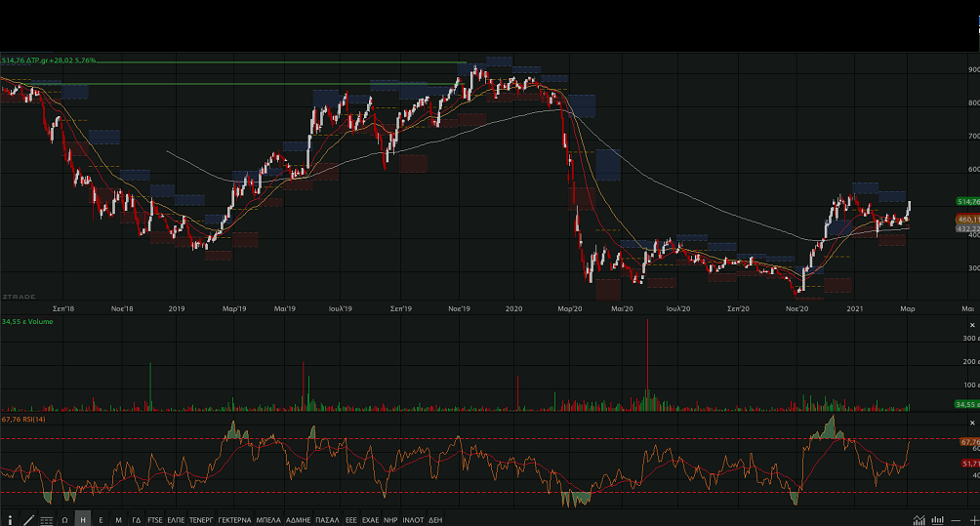Open the ΜΠΕΛΑ stock chart
The image size is (980, 526).
(268, 520)
